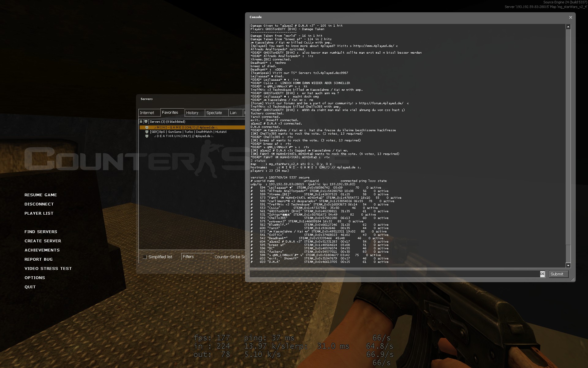Click the password lock column header icon
Screen dimensions: 588x368
(x=141, y=122)
